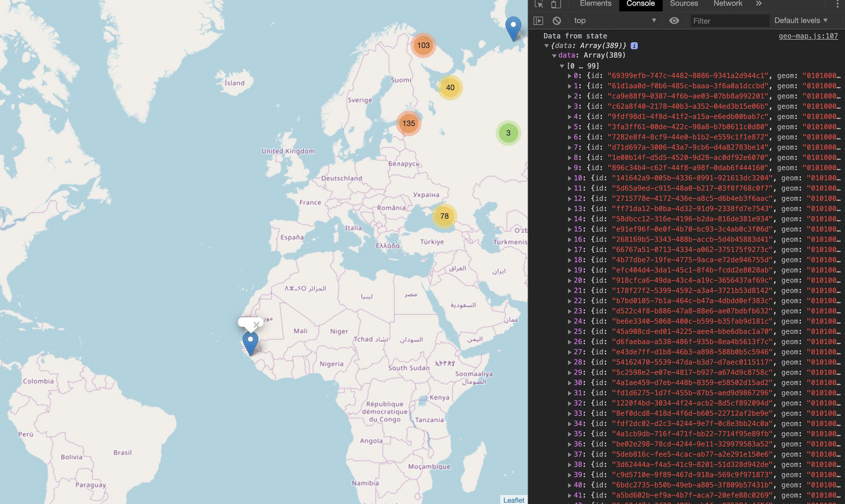Image resolution: width=845 pixels, height=504 pixels.
Task: Click the Deutschland label on the map
Action: click(x=342, y=178)
